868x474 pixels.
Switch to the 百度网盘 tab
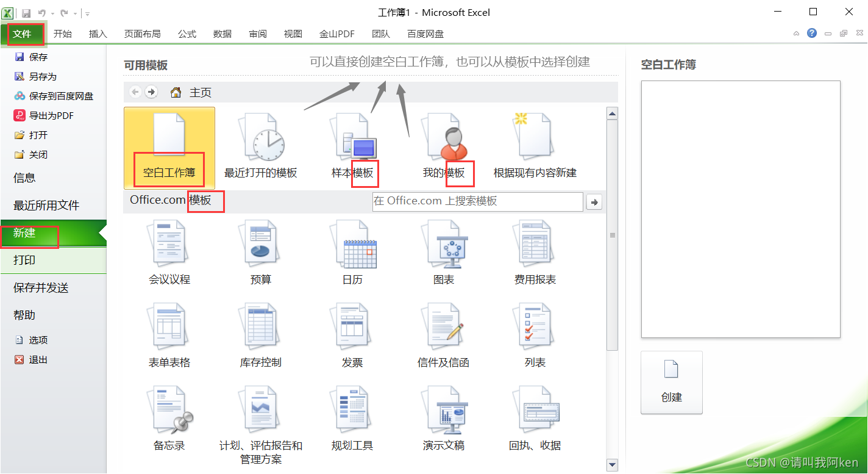pos(425,34)
